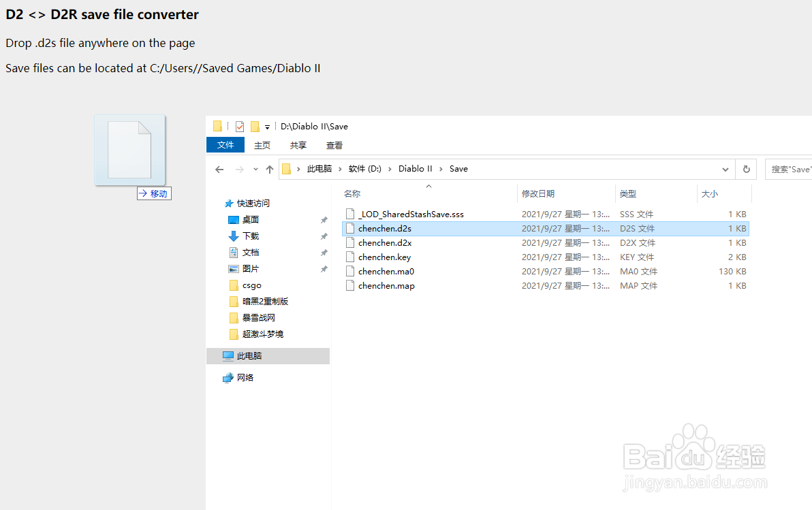Switch to the 主页 ribbon tab
812x510 pixels.
click(262, 146)
